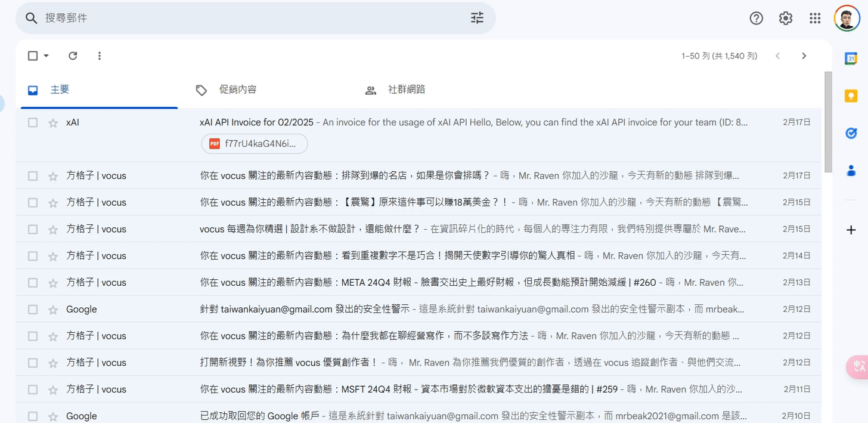Image resolution: width=868 pixels, height=423 pixels.
Task: Open Contacts side panel icon
Action: point(851,171)
